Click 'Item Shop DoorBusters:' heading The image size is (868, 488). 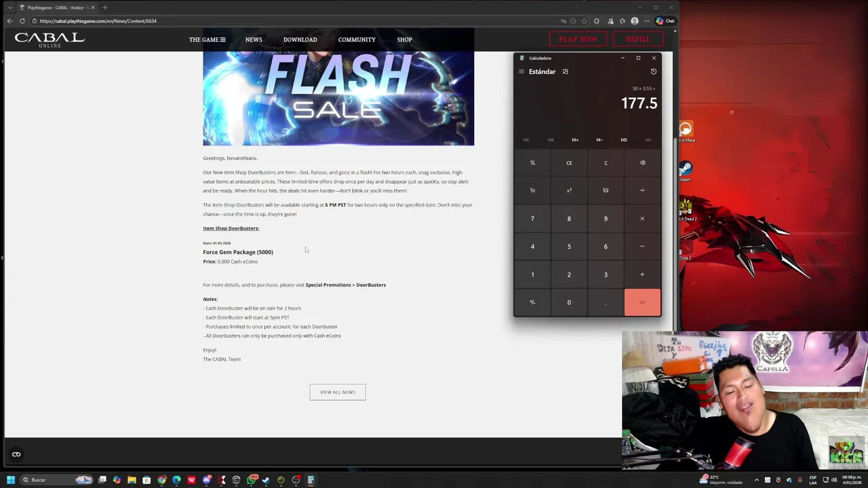click(x=231, y=228)
